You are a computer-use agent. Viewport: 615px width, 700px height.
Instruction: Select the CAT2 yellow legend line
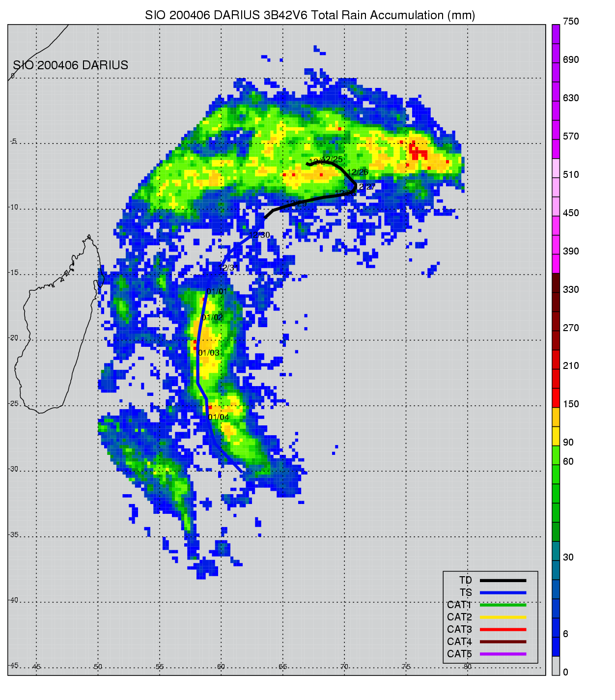click(503, 617)
